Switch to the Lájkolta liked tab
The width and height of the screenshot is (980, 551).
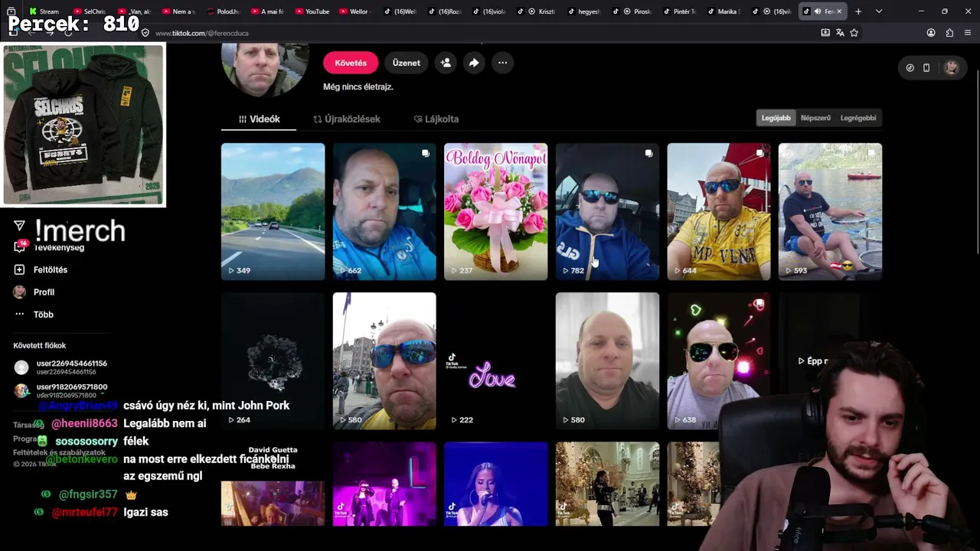[436, 119]
